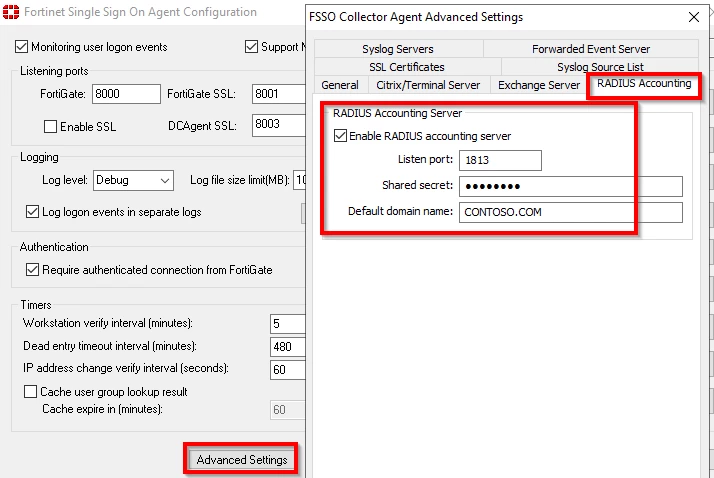Click the Log file size limit field
The image size is (714, 478).
[x=299, y=180]
